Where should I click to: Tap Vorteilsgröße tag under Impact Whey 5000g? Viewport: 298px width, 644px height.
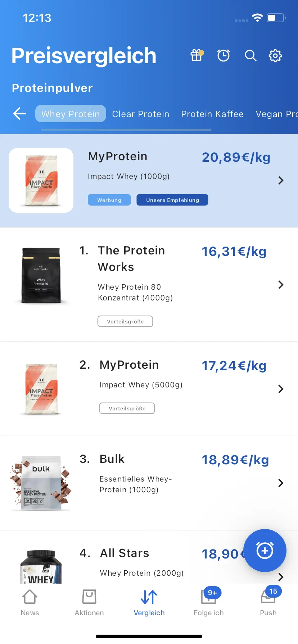click(127, 409)
